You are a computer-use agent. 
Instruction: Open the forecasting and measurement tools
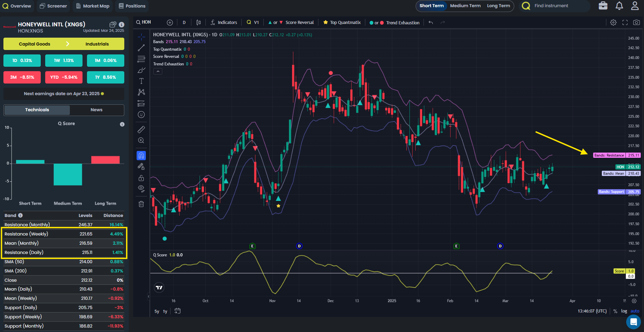tap(141, 103)
